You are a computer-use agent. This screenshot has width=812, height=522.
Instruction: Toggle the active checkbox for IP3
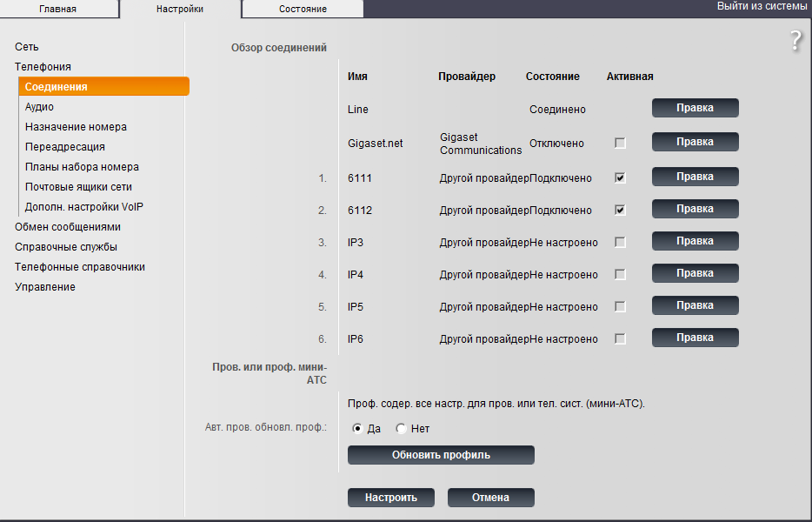(620, 243)
